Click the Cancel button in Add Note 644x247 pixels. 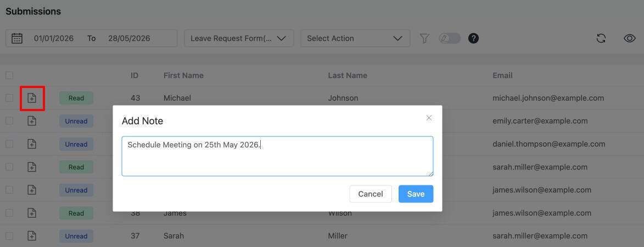[371, 194]
